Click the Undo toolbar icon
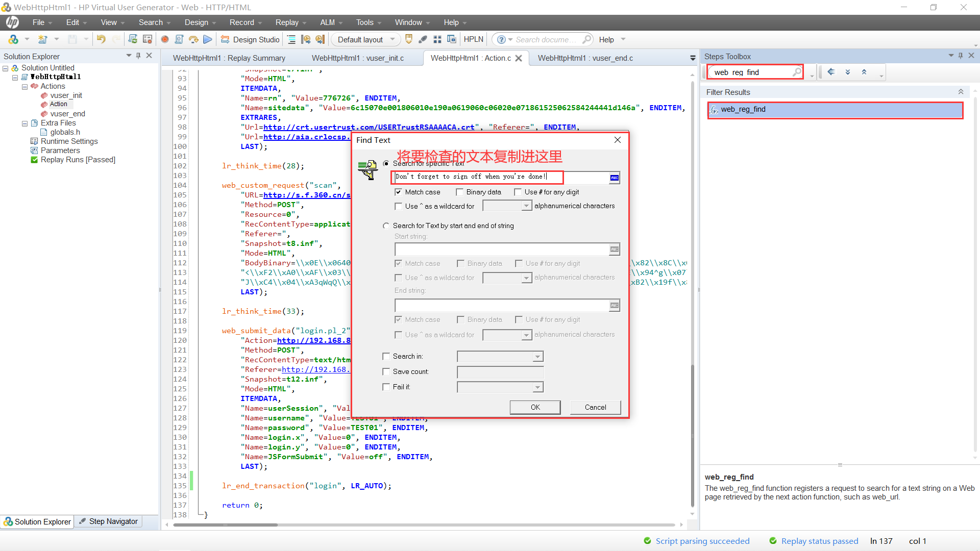 [101, 39]
